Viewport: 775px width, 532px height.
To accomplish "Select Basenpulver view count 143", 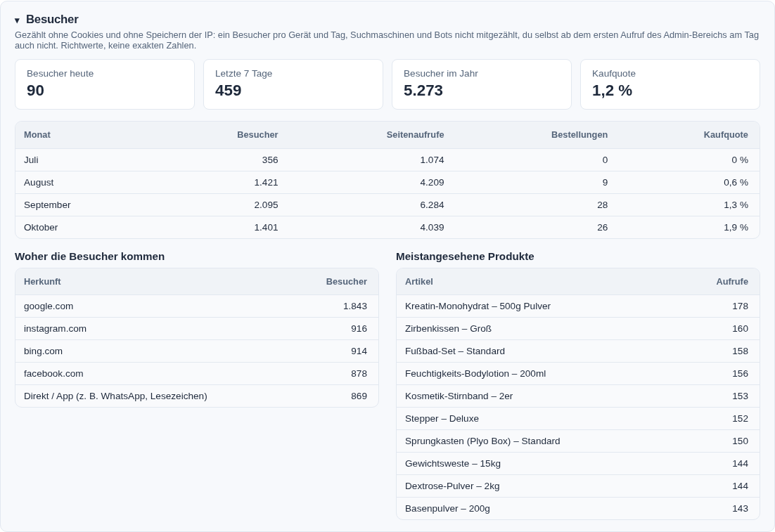I will coord(740,508).
